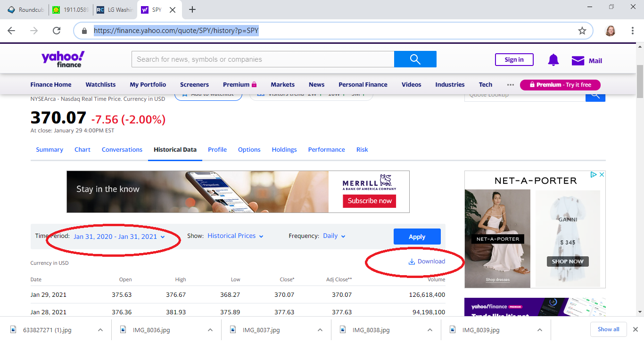Open the Profile tab

point(217,149)
